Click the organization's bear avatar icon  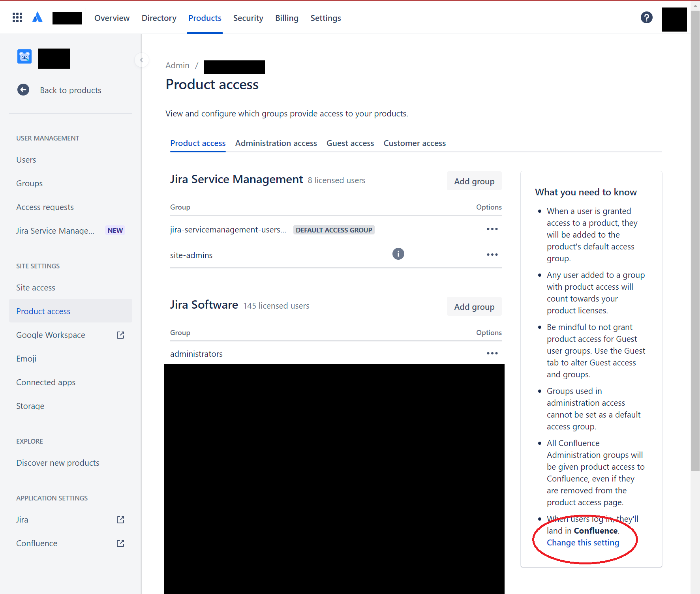[24, 56]
